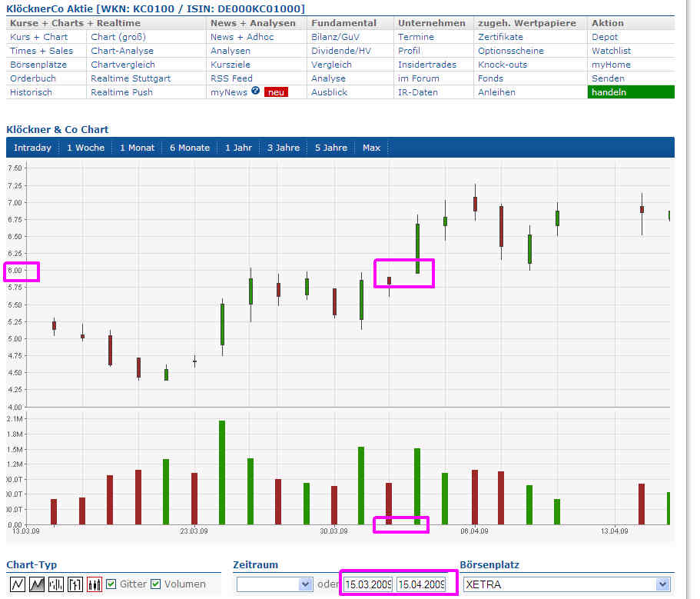Open the Knock-outs link

[503, 65]
